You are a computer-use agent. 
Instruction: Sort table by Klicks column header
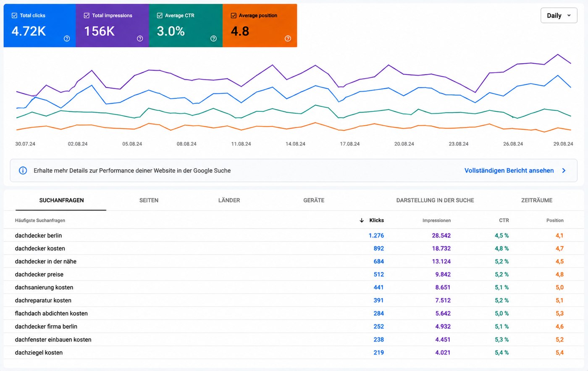pyautogui.click(x=376, y=220)
